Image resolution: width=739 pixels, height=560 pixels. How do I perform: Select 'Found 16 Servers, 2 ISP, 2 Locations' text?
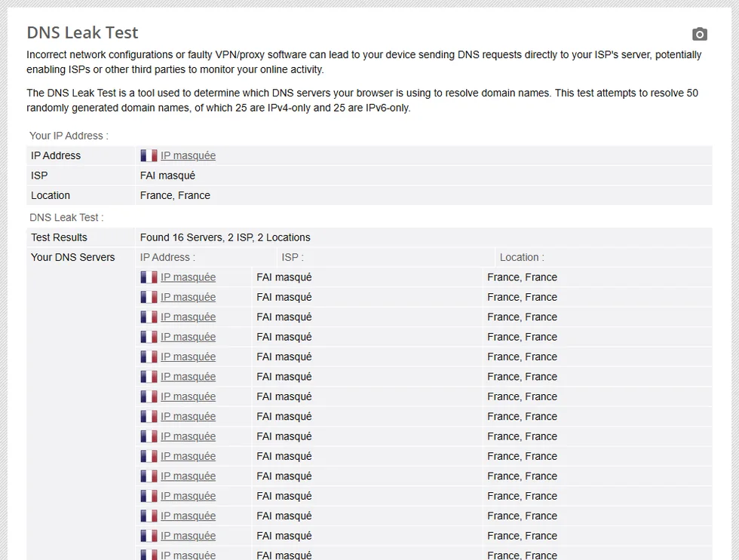coord(225,237)
